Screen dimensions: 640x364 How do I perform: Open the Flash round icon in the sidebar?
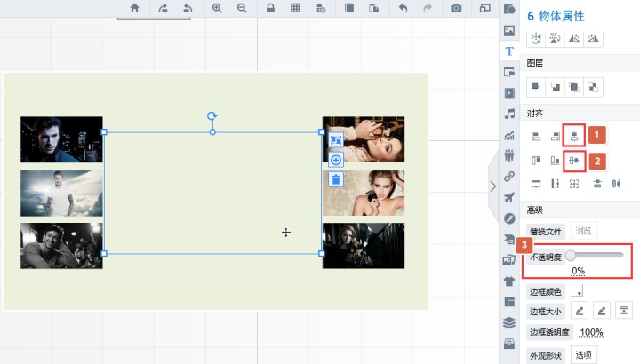[509, 218]
